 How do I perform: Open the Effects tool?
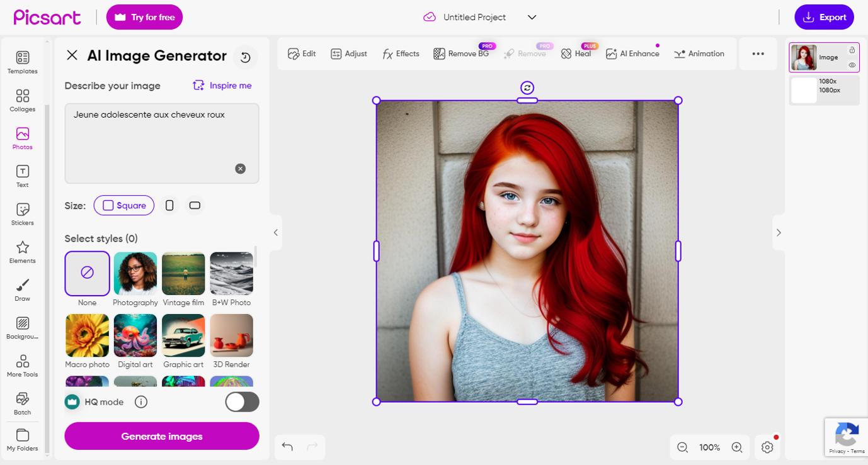[x=401, y=53]
